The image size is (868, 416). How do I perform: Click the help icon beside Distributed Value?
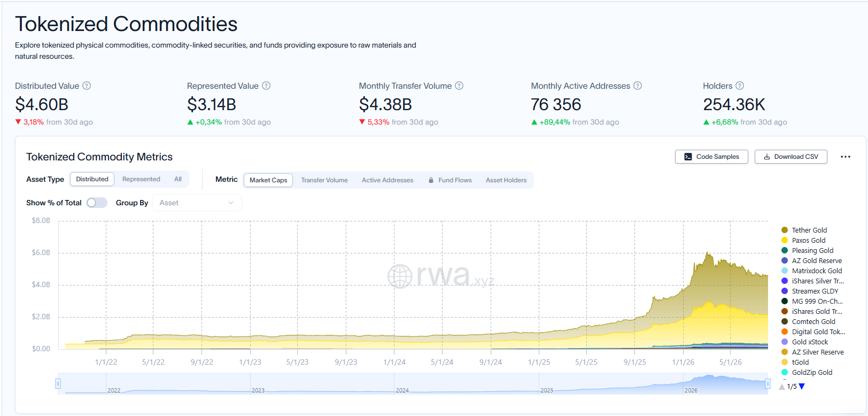(x=87, y=86)
